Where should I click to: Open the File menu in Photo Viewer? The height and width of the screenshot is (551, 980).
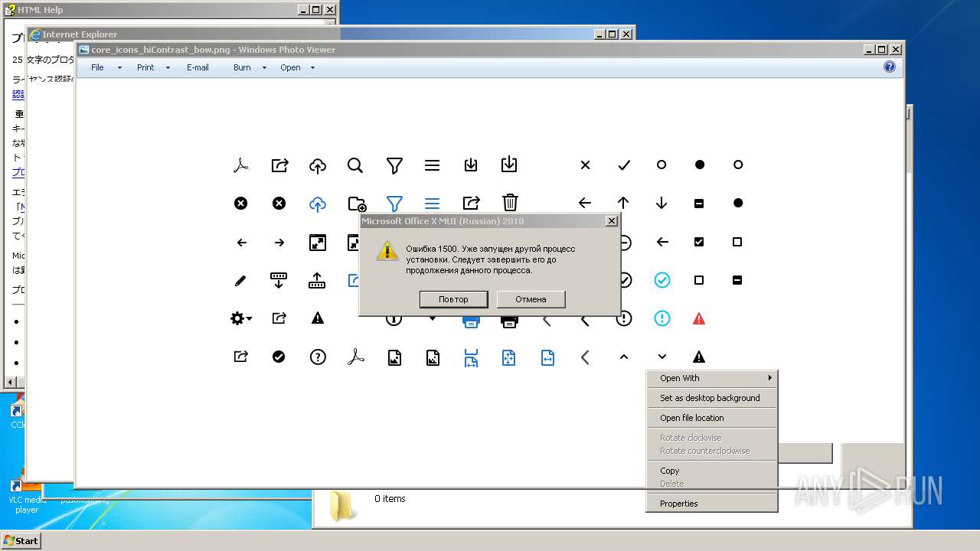(97, 67)
